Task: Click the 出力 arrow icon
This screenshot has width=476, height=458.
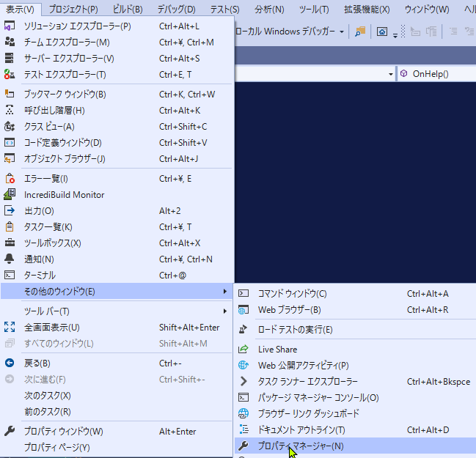Action: pos(10,210)
